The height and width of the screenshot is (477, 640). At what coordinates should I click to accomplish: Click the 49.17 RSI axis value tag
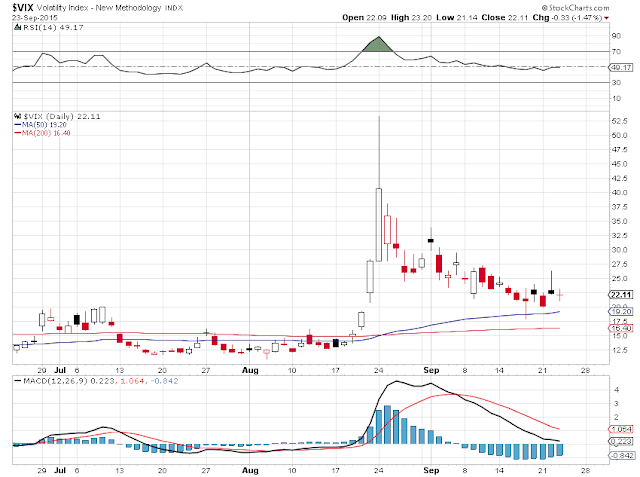(621, 67)
